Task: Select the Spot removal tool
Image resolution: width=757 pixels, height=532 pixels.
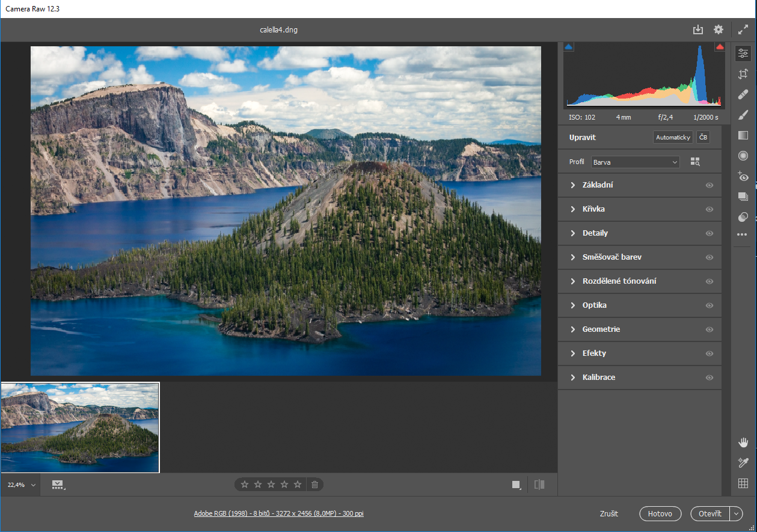Action: coord(743,94)
